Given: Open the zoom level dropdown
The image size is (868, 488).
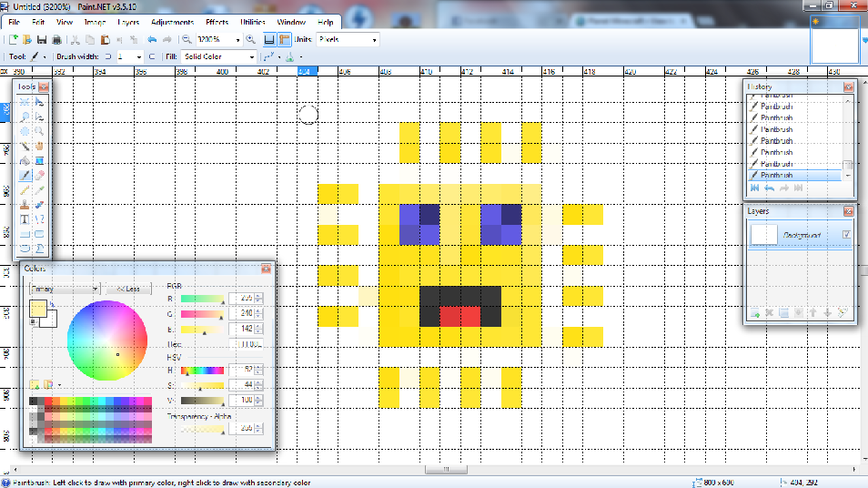Looking at the screenshot, I should point(238,40).
